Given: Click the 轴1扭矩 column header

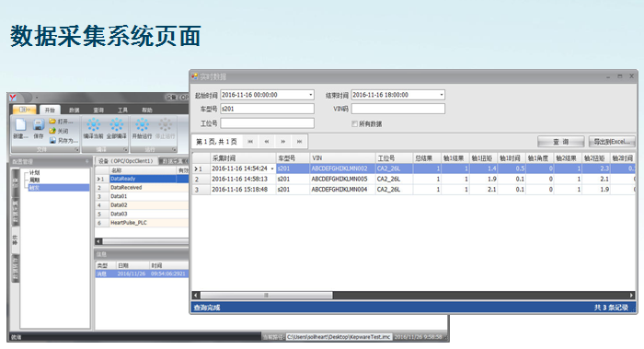Looking at the screenshot, I should (483, 157).
